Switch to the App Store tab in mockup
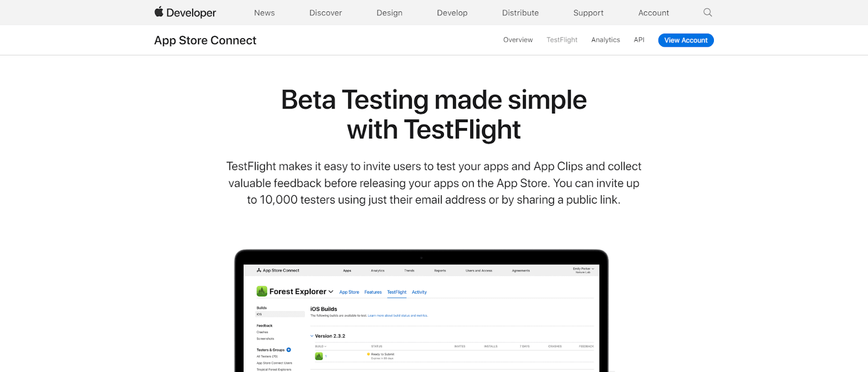 coord(349,292)
